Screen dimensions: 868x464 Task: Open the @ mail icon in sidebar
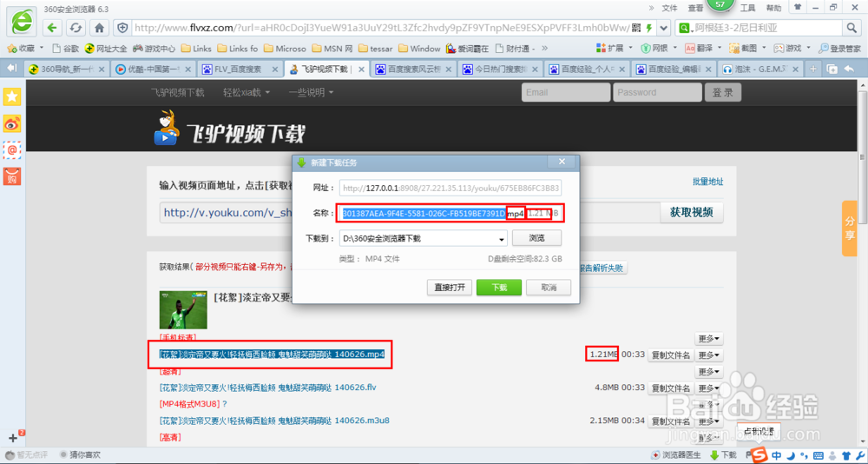pos(12,149)
